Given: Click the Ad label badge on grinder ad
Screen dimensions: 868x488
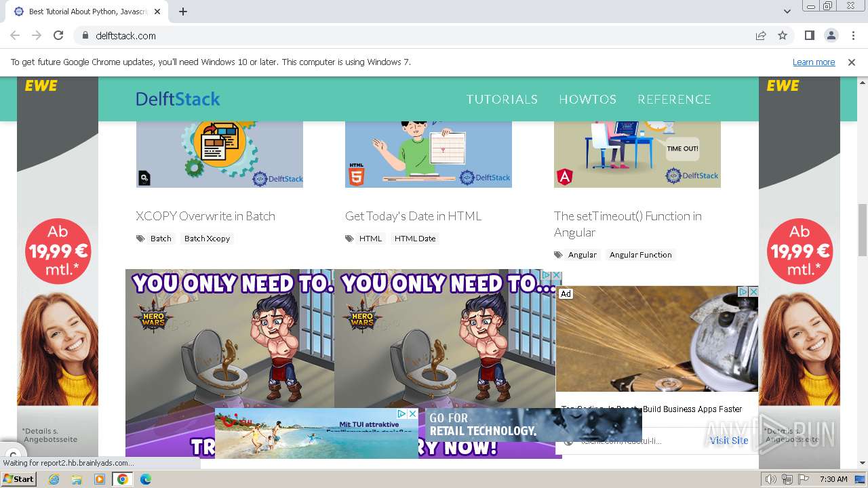Looking at the screenshot, I should 566,293.
